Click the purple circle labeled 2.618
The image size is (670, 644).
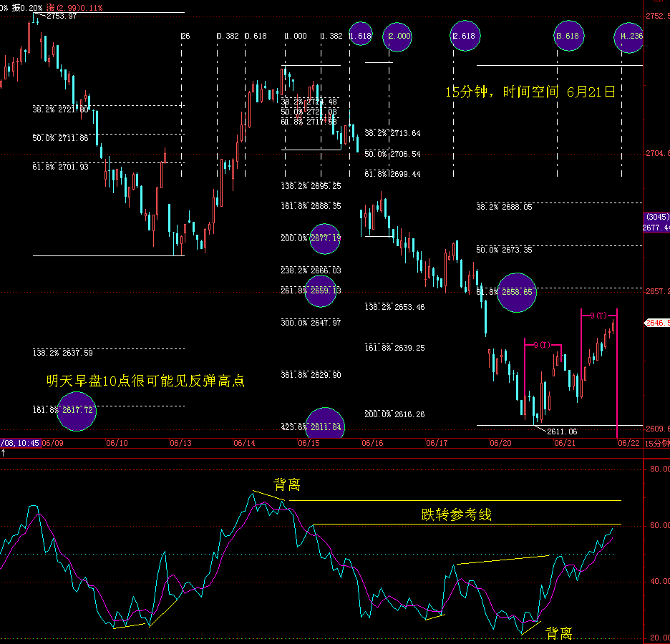tap(465, 36)
